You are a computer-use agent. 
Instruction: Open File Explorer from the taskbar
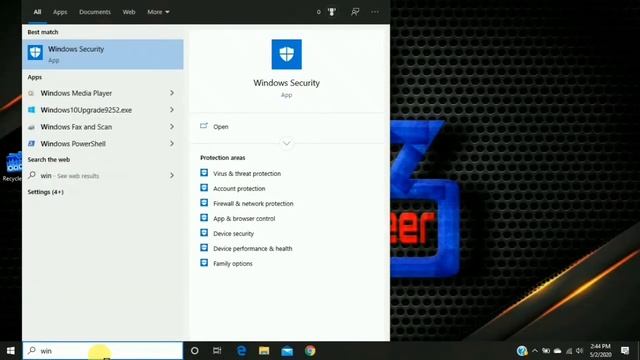(x=264, y=351)
